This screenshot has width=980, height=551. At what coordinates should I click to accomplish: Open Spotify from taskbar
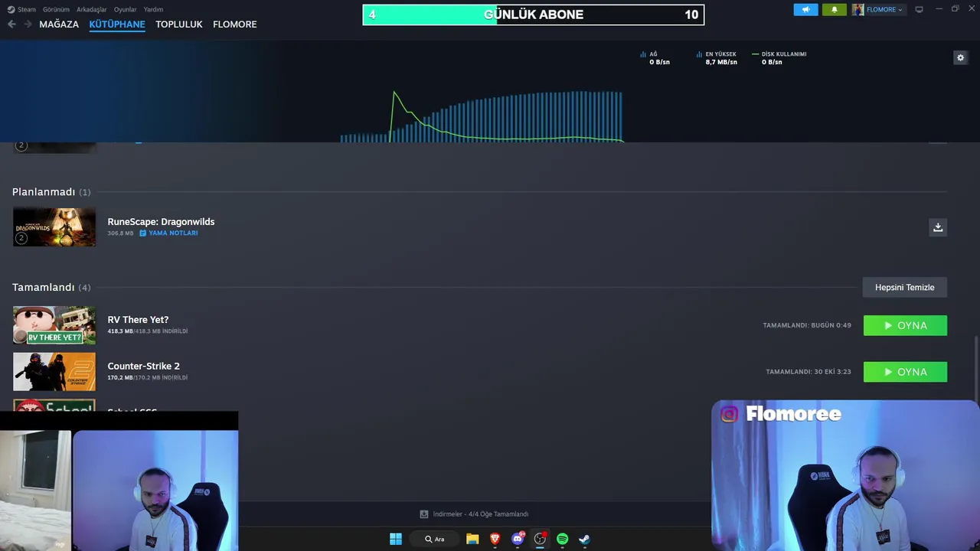pos(563,539)
